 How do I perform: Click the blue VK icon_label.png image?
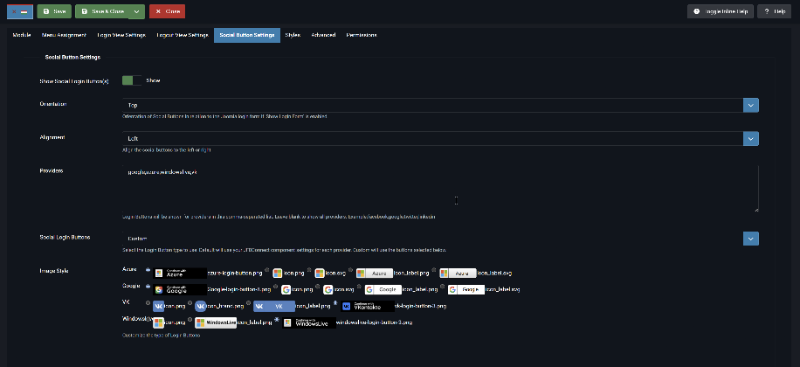pos(274,306)
